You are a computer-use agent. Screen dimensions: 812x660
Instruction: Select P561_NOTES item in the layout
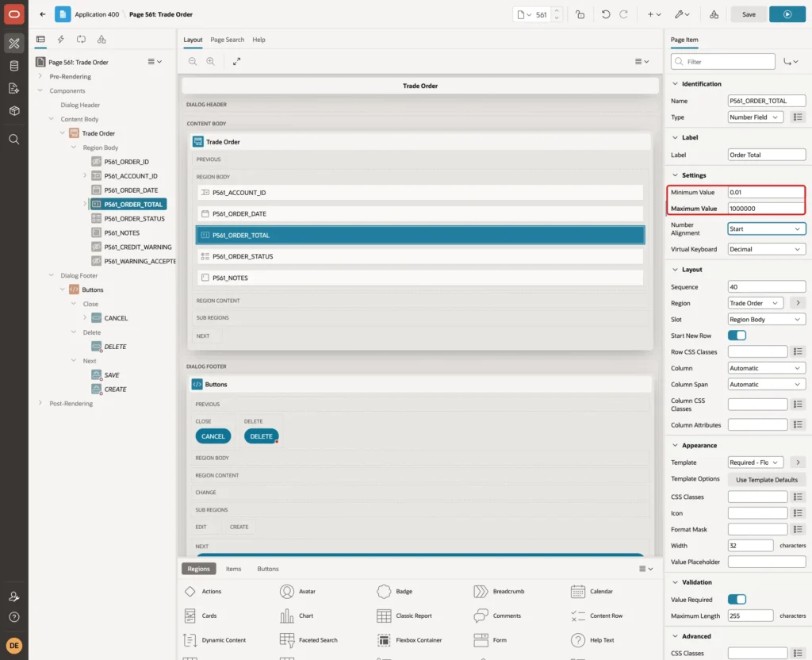click(420, 278)
